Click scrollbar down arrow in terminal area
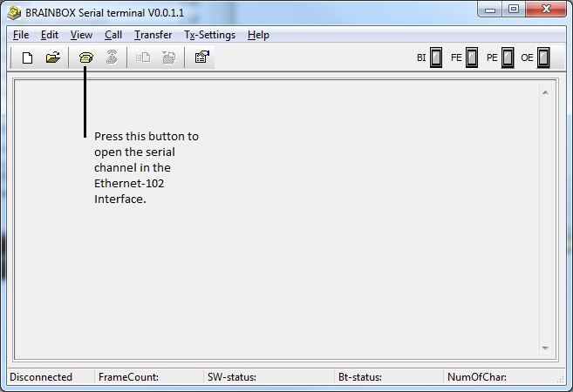The width and height of the screenshot is (573, 392). coord(545,348)
